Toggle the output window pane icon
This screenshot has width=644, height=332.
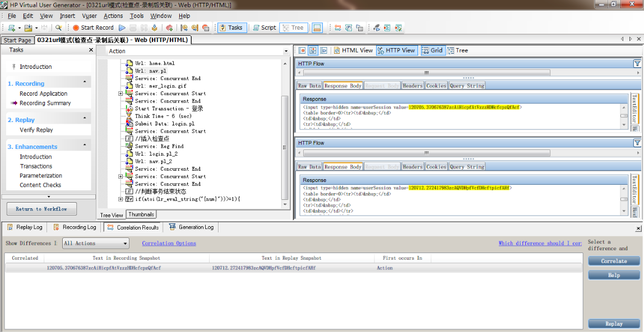pos(317,28)
